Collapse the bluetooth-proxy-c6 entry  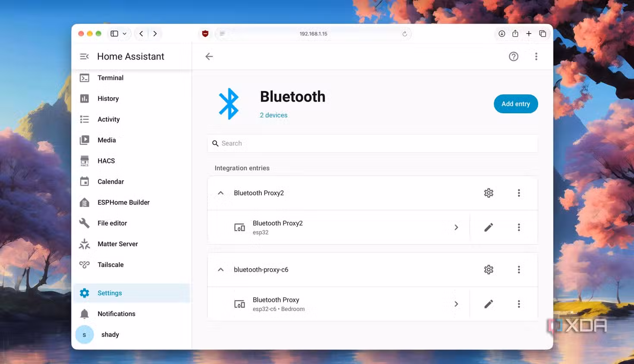221,270
